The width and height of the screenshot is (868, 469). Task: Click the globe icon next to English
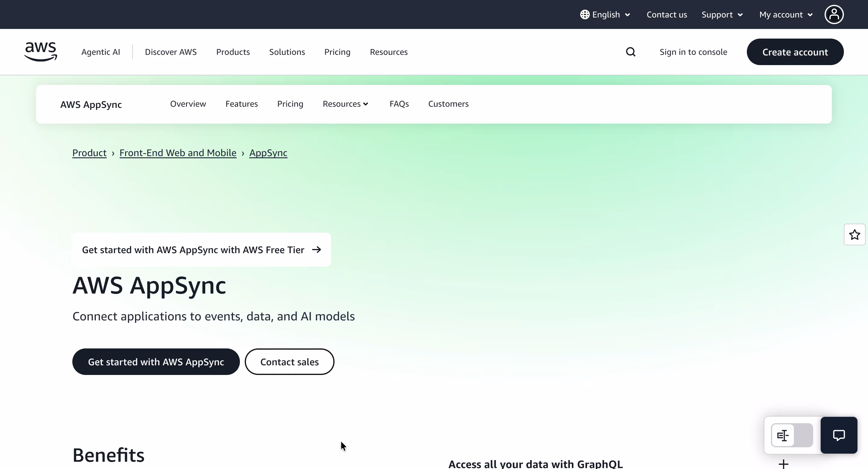click(x=584, y=14)
